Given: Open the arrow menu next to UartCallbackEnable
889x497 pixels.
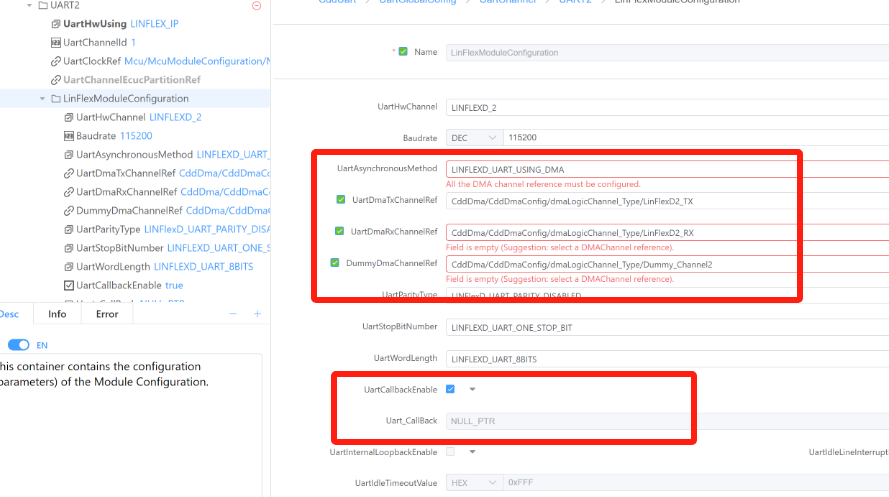Looking at the screenshot, I should click(472, 389).
